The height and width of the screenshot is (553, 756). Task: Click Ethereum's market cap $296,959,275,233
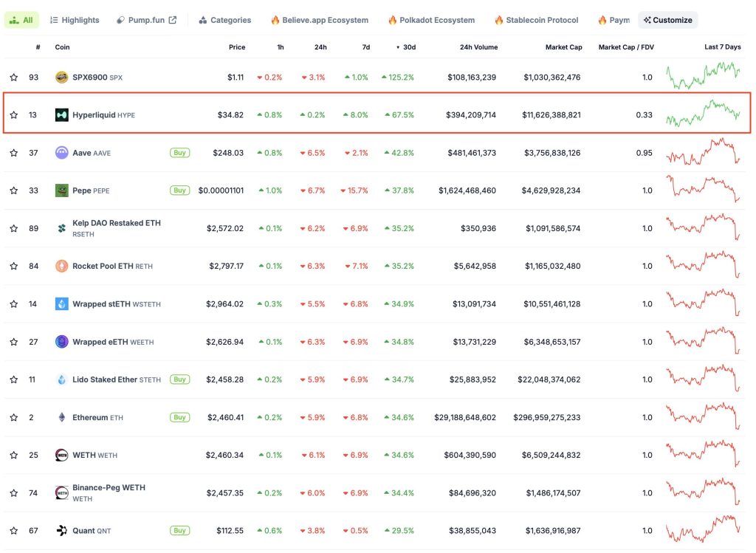547,418
